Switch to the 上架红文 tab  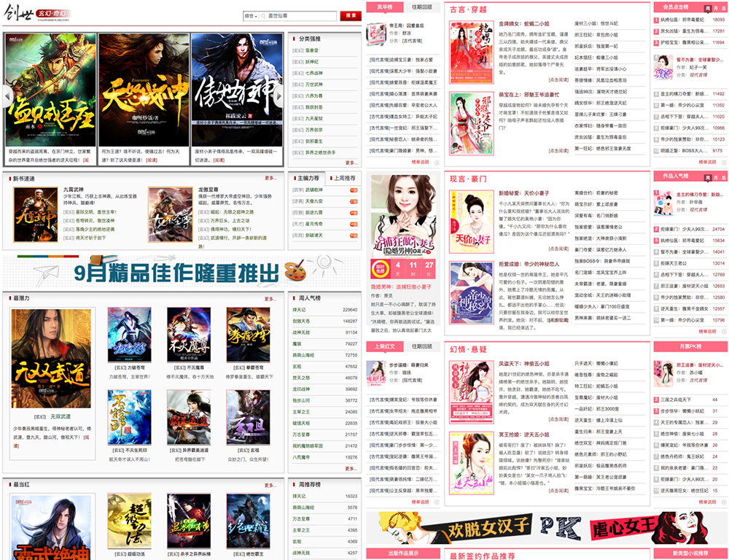(x=384, y=346)
